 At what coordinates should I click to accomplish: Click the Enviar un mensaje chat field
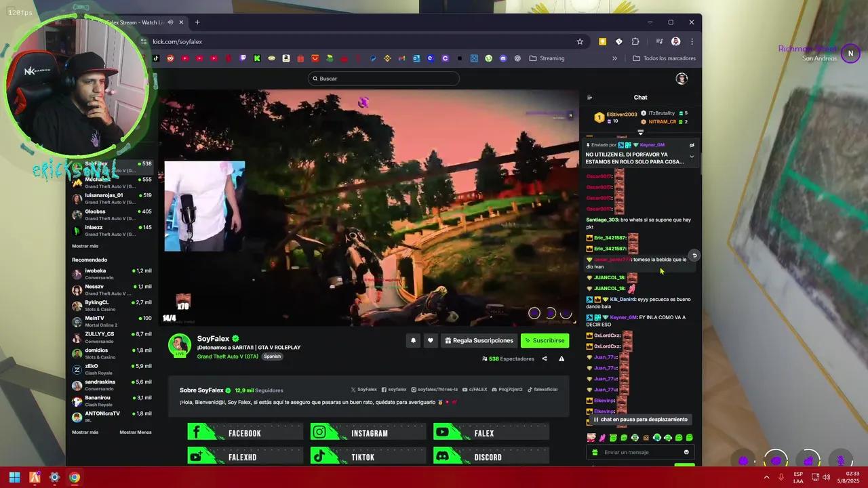tap(637, 452)
